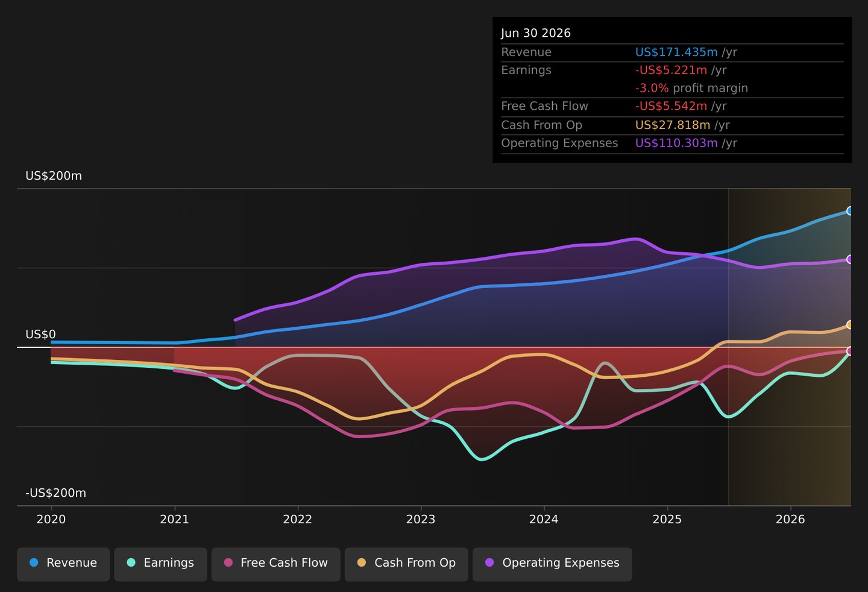Click the orange Cash From Op endpoint marker
Viewport: 868px width, 592px height.
851,325
